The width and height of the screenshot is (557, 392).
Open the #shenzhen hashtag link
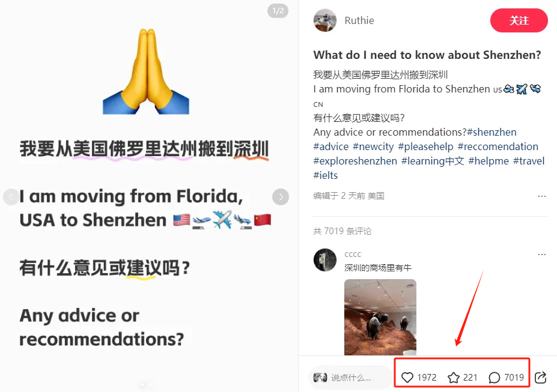492,132
